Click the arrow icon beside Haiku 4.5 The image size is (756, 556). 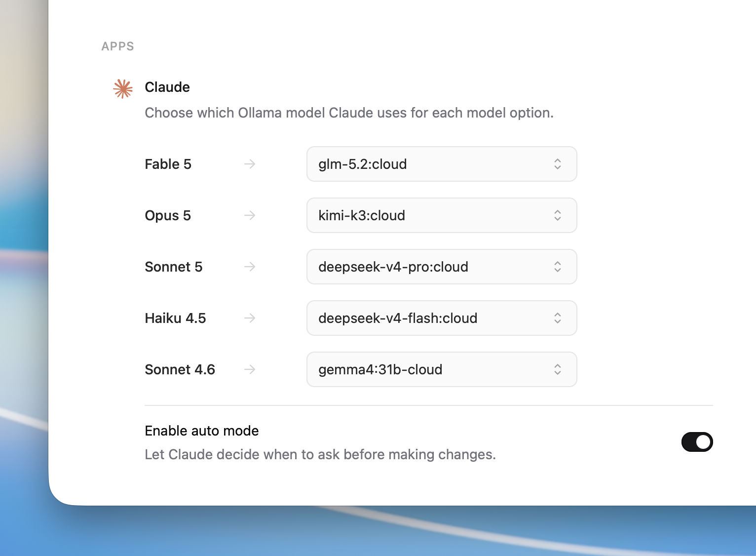click(250, 318)
